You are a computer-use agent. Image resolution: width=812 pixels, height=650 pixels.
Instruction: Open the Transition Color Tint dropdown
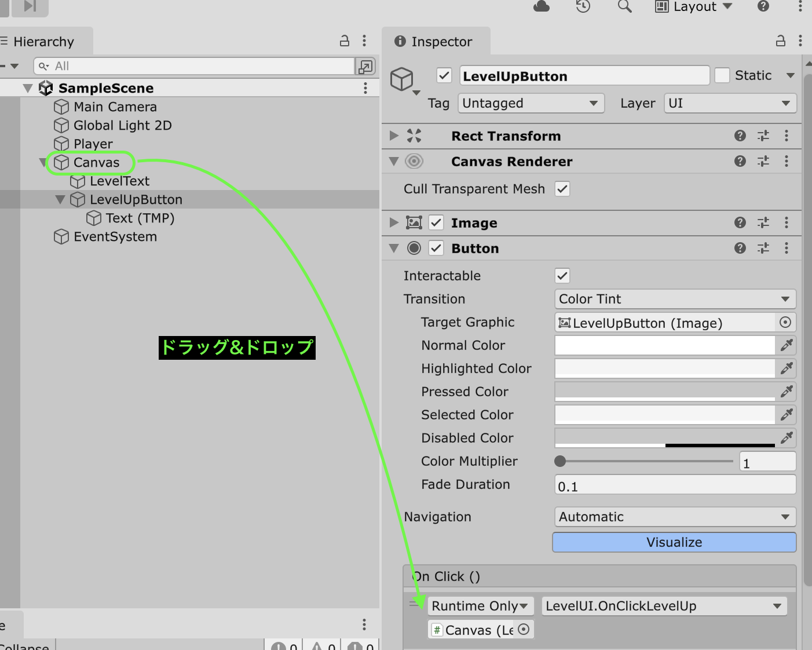pyautogui.click(x=674, y=299)
